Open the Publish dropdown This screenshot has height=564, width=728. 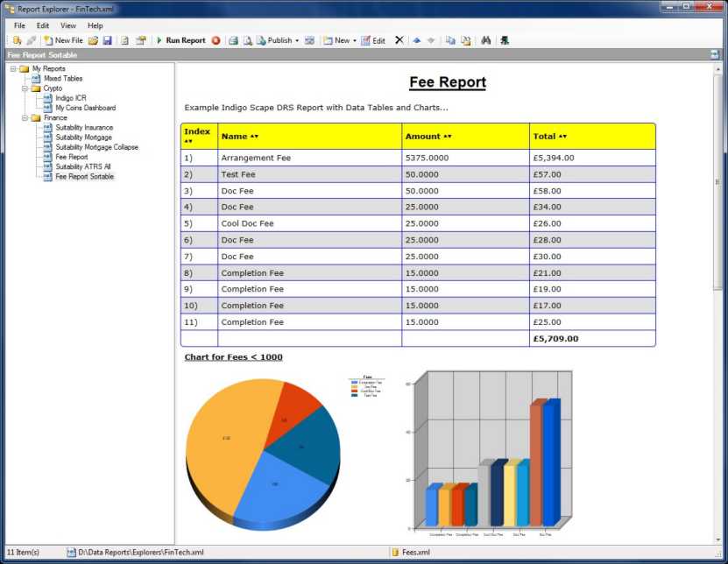(x=297, y=40)
